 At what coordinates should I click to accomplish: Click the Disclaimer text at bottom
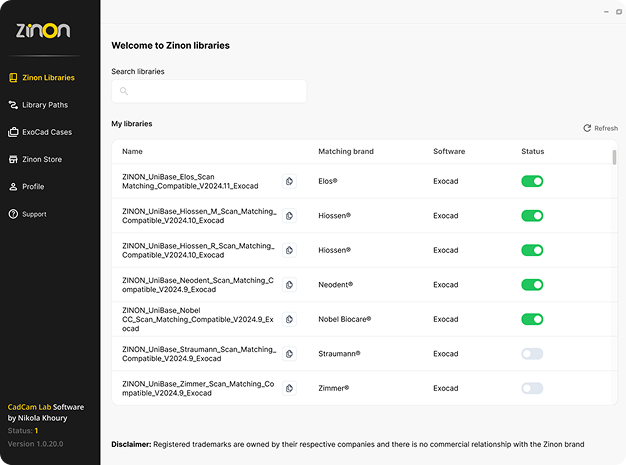(x=348, y=444)
